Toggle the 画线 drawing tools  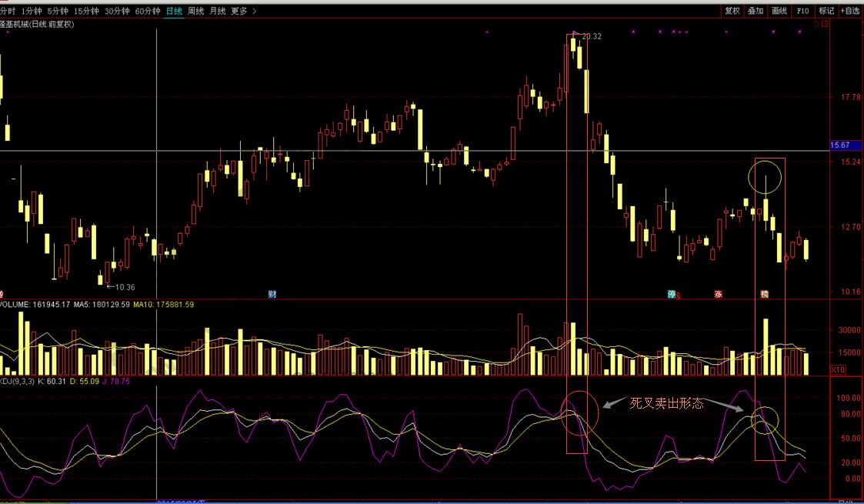click(779, 11)
